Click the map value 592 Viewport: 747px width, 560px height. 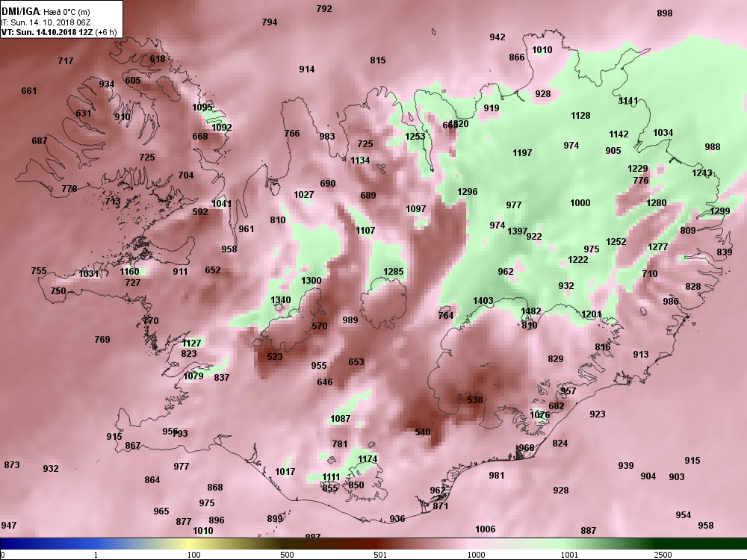pos(200,211)
